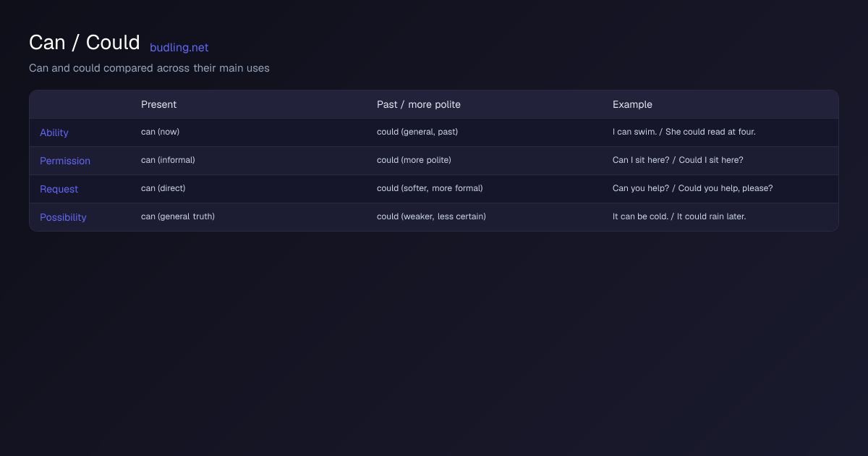
Task: Click the Present column header
Action: [158, 104]
